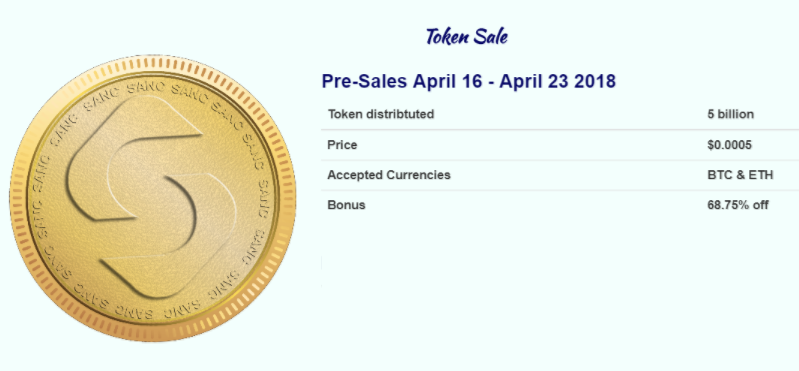The image size is (799, 371).
Task: Click the upper arrow shape of S logo
Action: coord(134,158)
